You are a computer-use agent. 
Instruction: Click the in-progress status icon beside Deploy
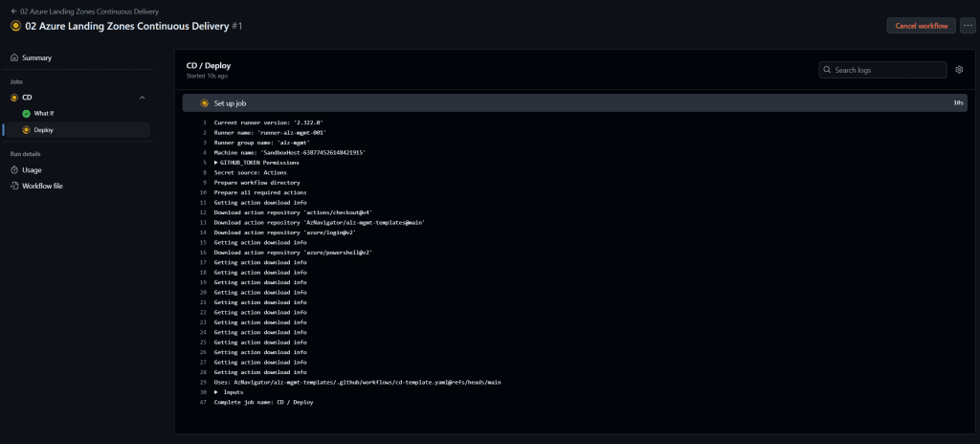(27, 129)
